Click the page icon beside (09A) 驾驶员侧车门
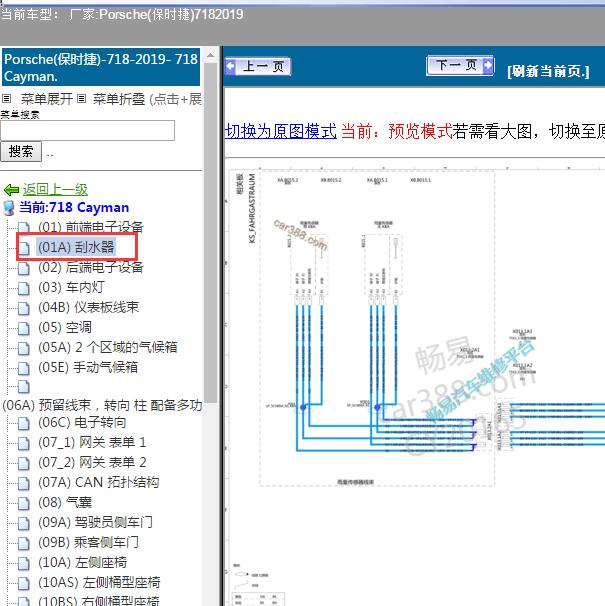Viewport: 605px width, 606px height. point(24,524)
